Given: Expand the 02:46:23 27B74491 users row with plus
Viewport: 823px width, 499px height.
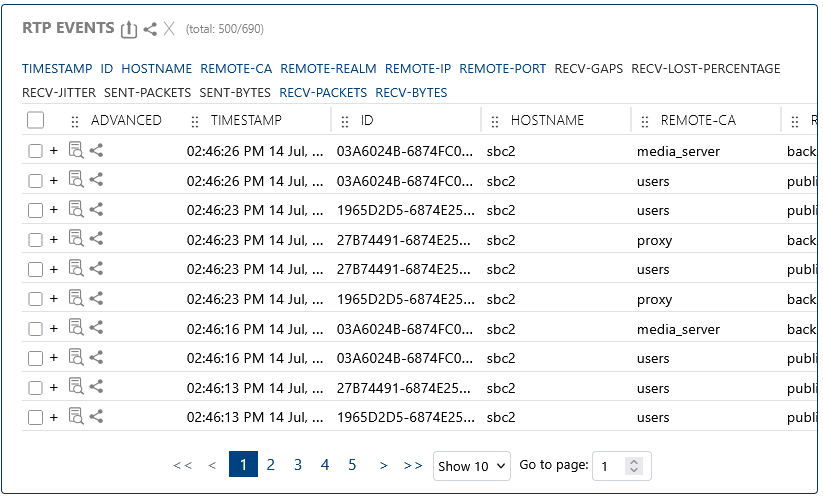Looking at the screenshot, I should point(54,269).
